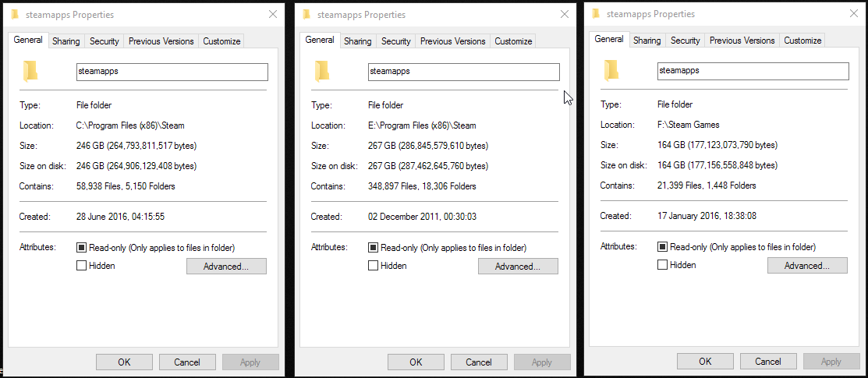Click the steamapps name field in C: drive window
This screenshot has height=378, width=868.
coord(172,72)
